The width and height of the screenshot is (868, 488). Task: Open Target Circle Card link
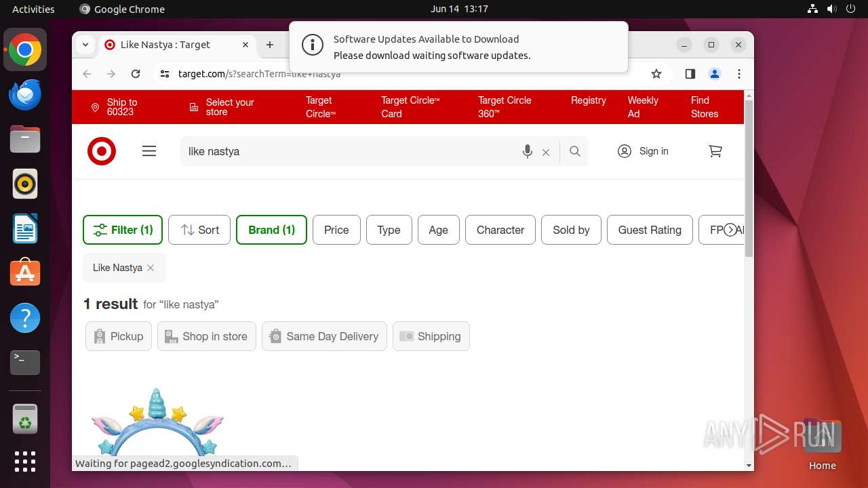coord(410,107)
